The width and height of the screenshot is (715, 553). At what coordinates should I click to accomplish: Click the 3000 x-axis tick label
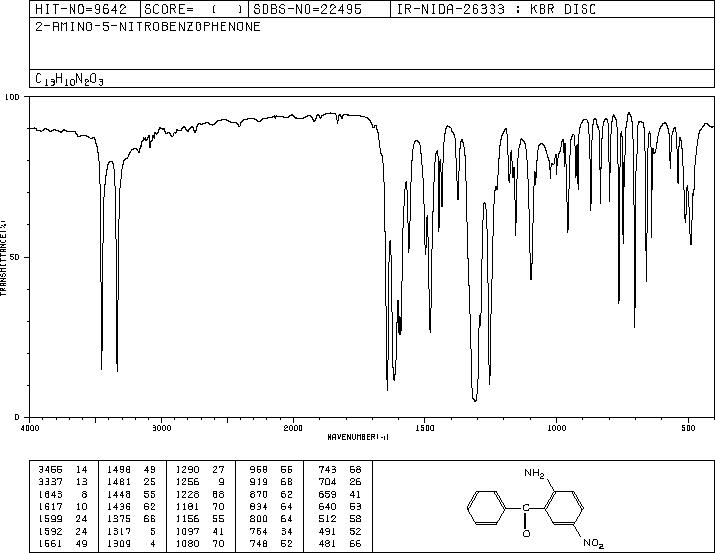tap(161, 428)
